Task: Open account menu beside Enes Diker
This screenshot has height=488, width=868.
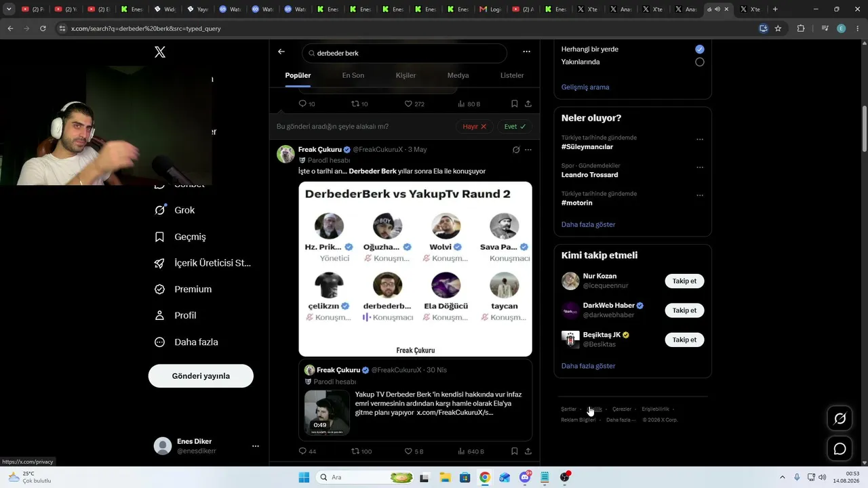Action: (x=256, y=446)
